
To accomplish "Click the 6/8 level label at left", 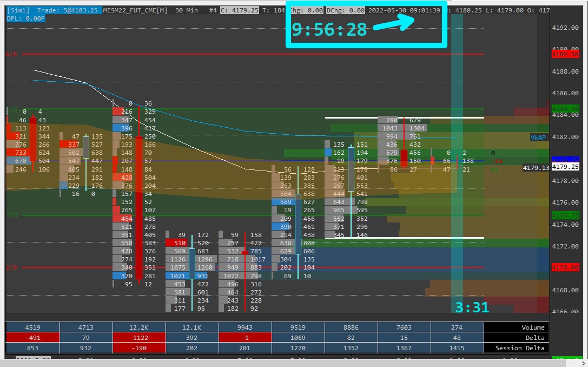I will click(x=11, y=54).
